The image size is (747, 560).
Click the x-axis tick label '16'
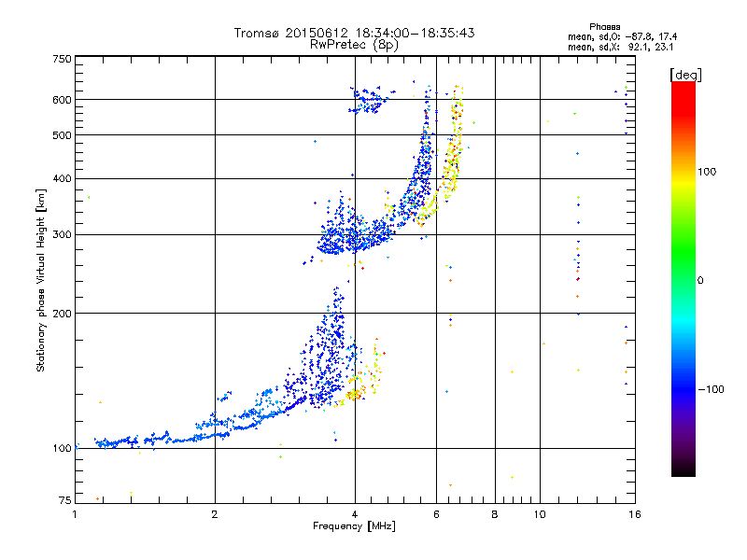(x=635, y=514)
